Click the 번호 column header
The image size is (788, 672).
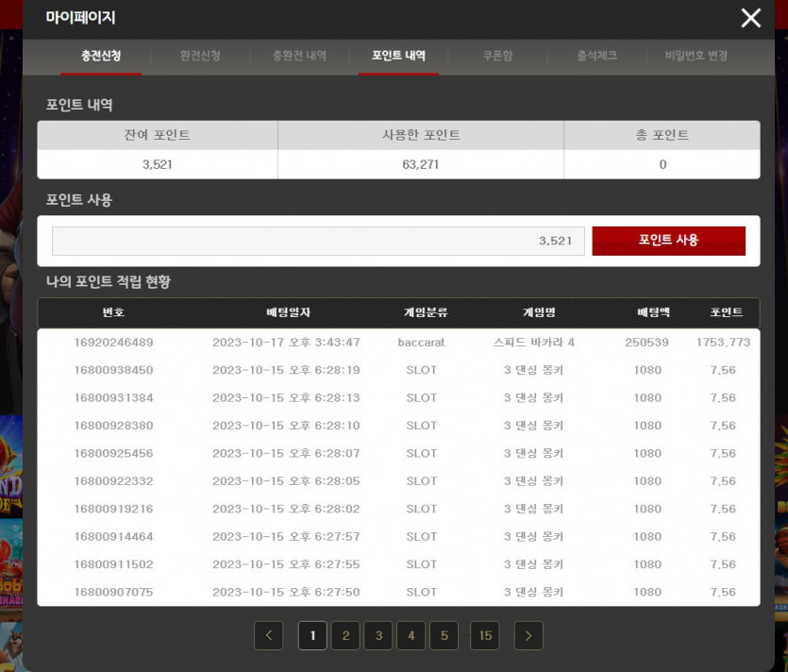coord(113,312)
